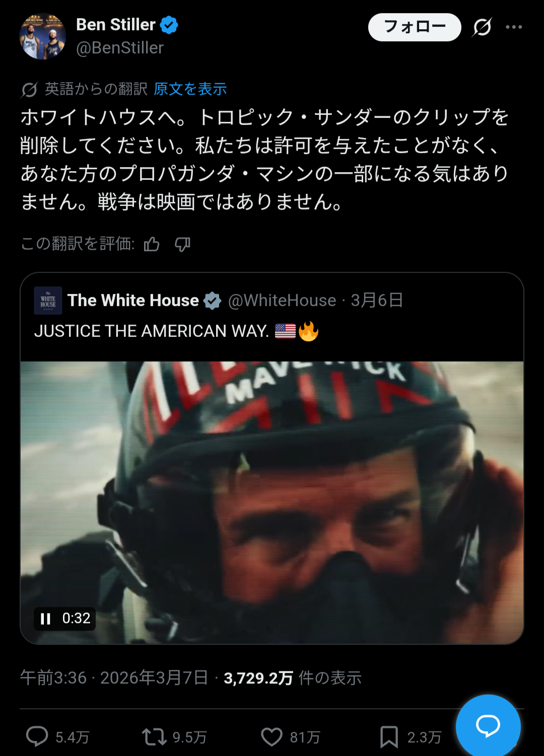Viewport: 544px width, 756px height.
Task: Tap the reply speech bubble icon
Action: pyautogui.click(x=37, y=736)
